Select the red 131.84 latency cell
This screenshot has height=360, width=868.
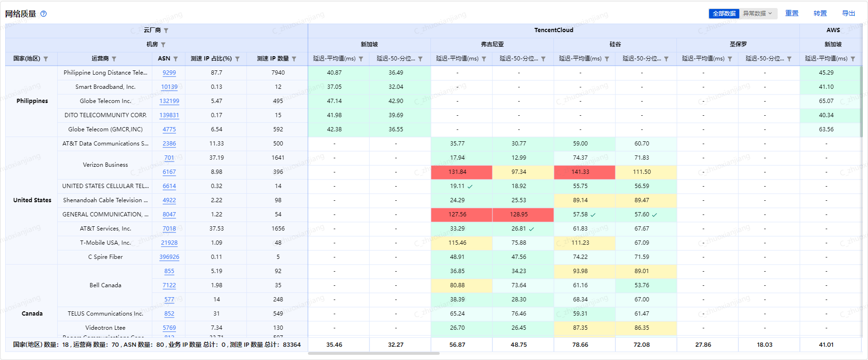coord(457,172)
